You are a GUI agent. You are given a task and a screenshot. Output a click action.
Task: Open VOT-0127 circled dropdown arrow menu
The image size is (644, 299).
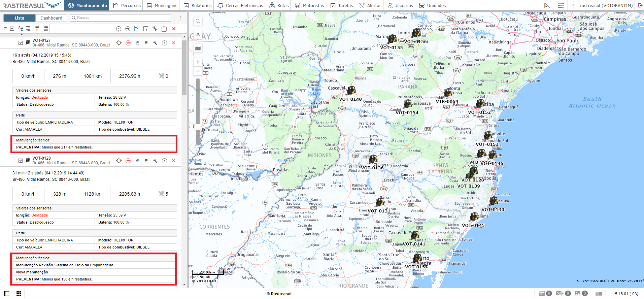click(164, 43)
